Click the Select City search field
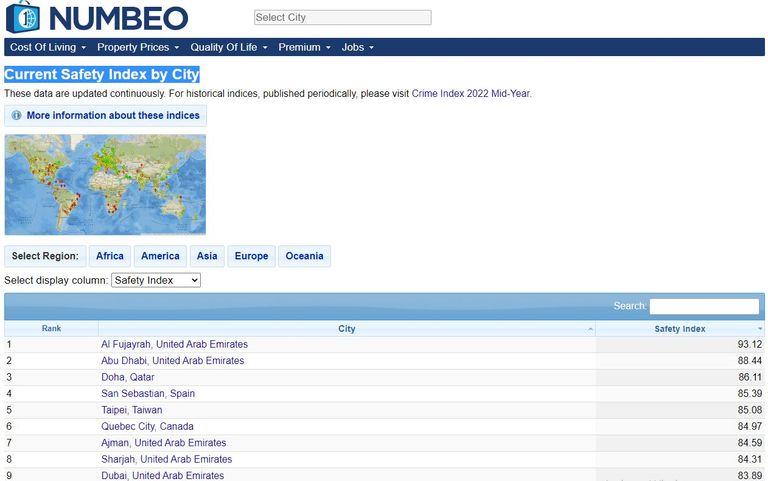Image resolution: width=768 pixels, height=481 pixels. pyautogui.click(x=342, y=18)
